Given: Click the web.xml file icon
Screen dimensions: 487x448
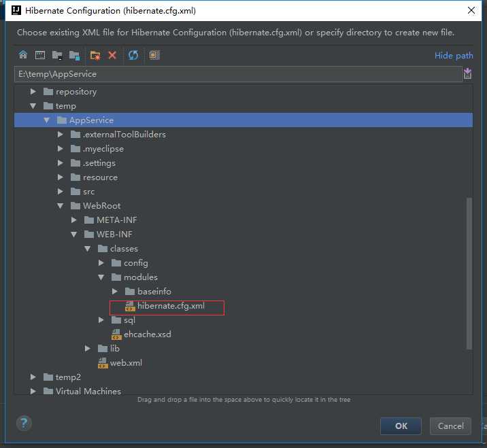Looking at the screenshot, I should click(103, 363).
